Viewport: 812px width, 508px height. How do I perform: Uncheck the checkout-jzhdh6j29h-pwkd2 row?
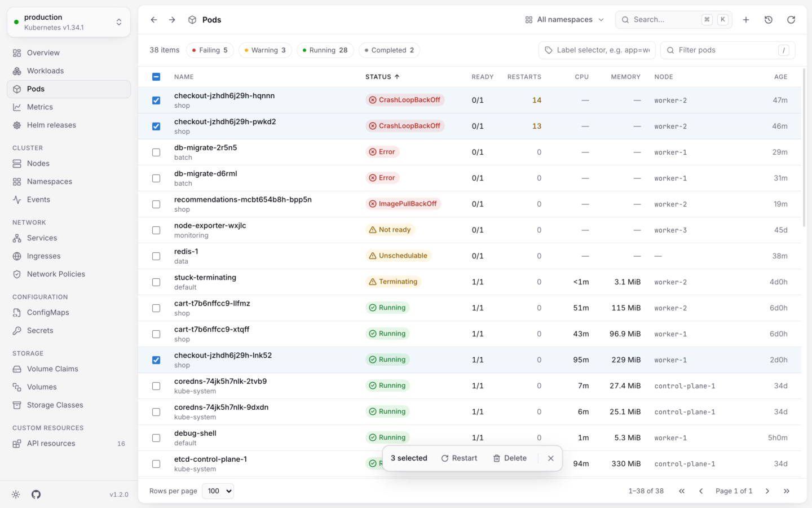[x=156, y=126]
